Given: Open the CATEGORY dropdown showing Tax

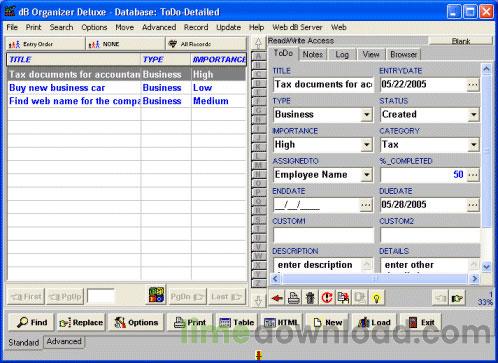Looking at the screenshot, I should point(473,145).
